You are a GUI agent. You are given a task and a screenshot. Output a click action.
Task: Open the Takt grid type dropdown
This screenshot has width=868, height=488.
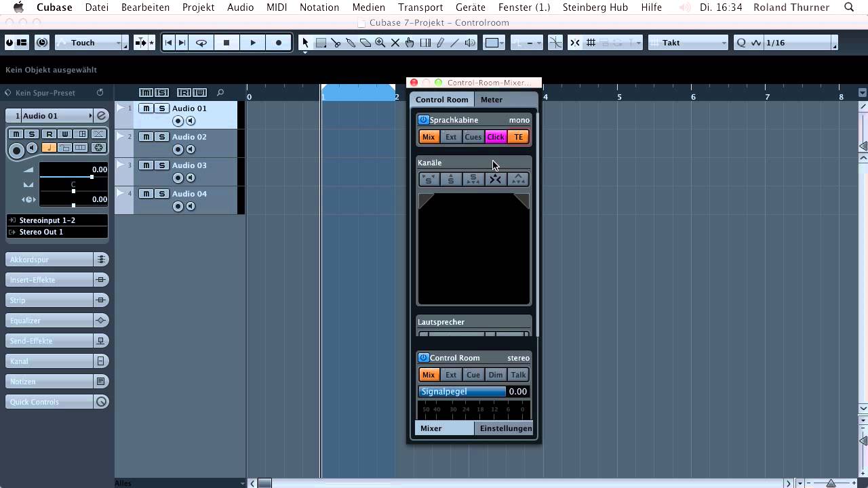[x=688, y=43]
